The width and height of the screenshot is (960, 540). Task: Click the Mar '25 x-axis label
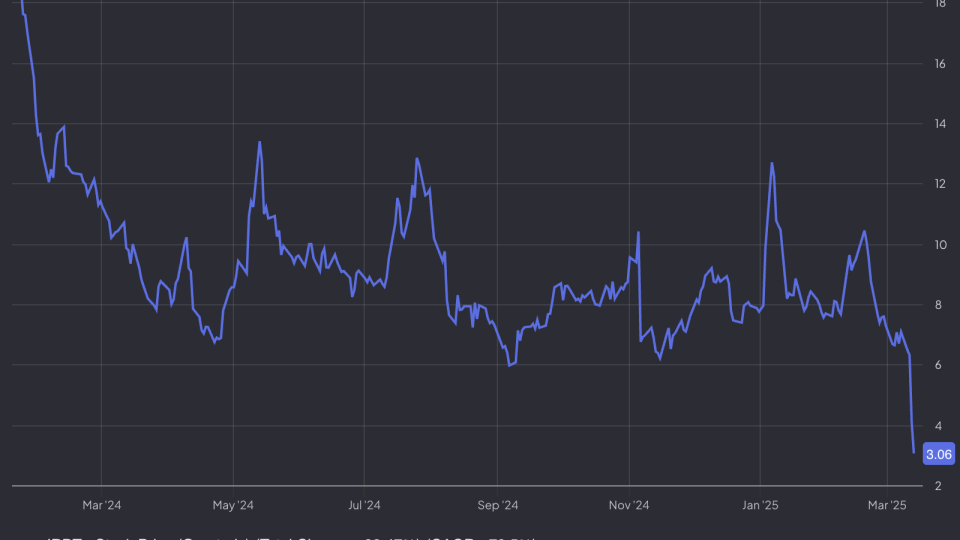coord(889,505)
